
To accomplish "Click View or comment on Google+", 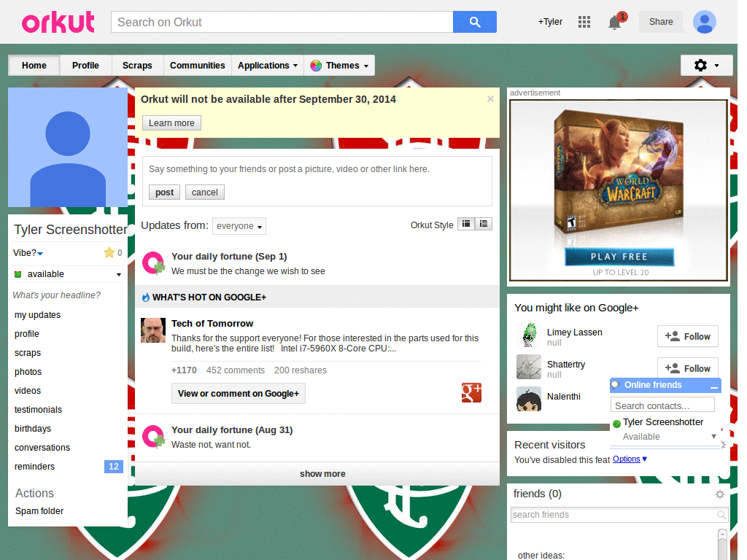I will [x=239, y=394].
